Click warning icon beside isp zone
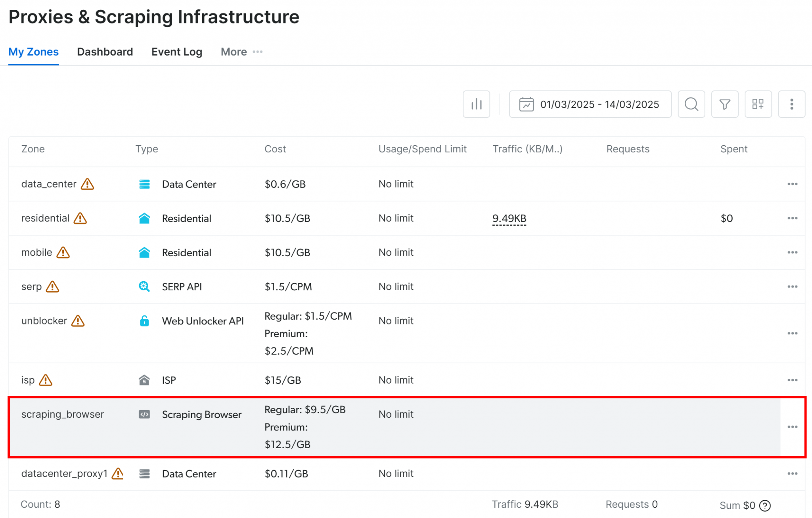812x518 pixels. [46, 380]
